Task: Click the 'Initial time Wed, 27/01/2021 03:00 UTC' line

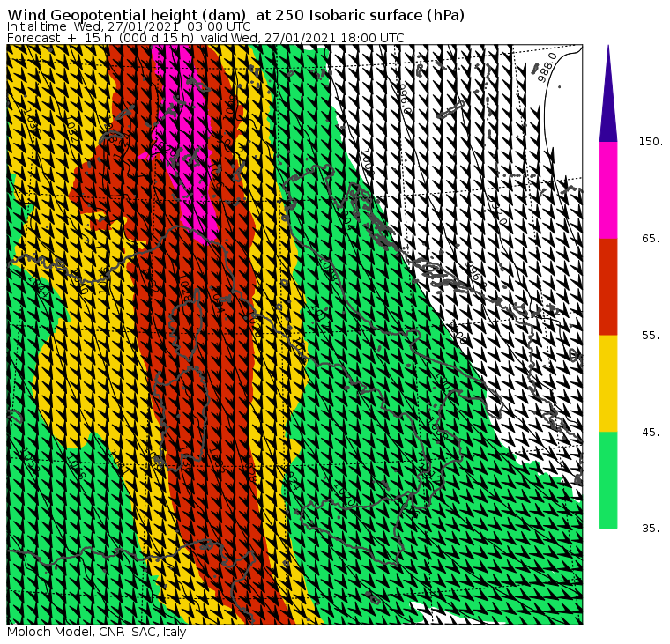Action: (x=129, y=26)
